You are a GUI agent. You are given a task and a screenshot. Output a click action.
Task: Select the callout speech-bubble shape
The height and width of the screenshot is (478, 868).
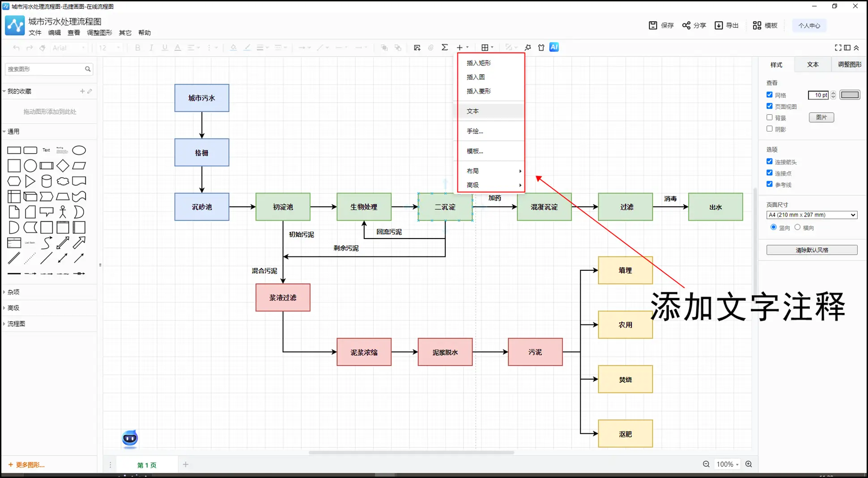pos(46,211)
